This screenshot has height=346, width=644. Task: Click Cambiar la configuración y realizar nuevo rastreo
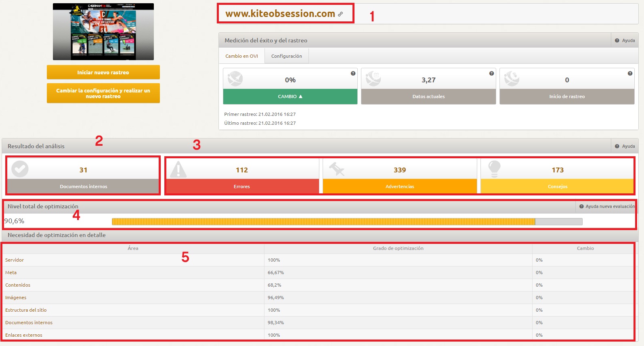click(103, 93)
